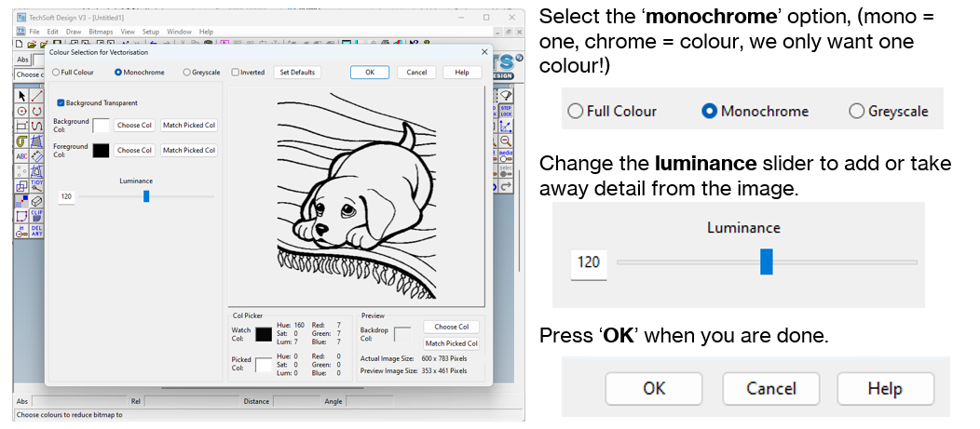Click the black Foreground colour swatch
This screenshot has height=429, width=980.
pos(100,150)
